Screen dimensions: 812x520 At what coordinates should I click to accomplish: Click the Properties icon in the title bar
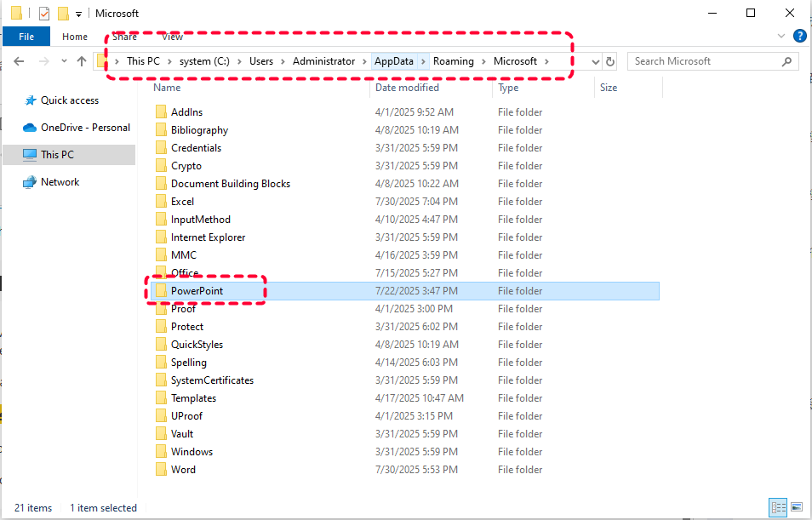pyautogui.click(x=44, y=14)
